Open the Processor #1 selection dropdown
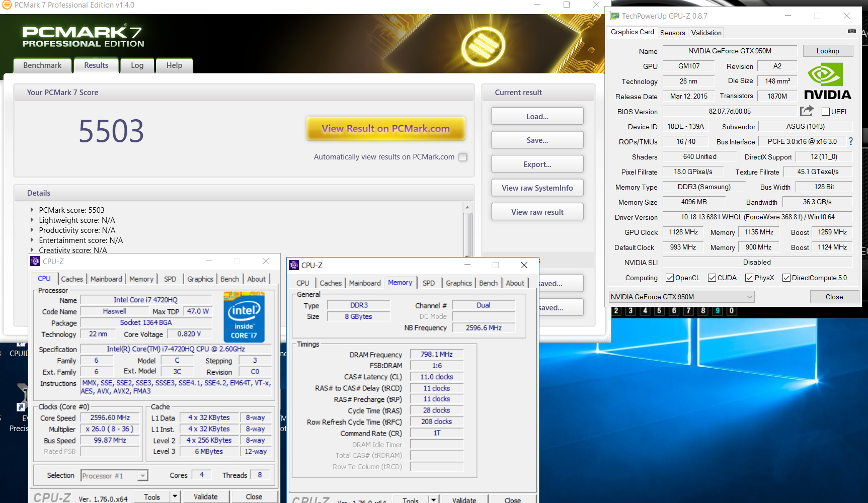The height and width of the screenshot is (503, 868). [x=114, y=476]
